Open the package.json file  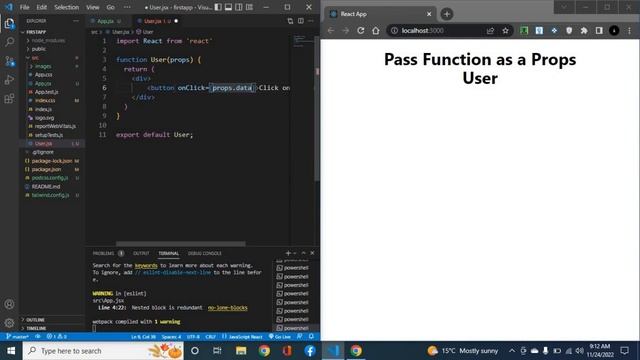click(46, 169)
